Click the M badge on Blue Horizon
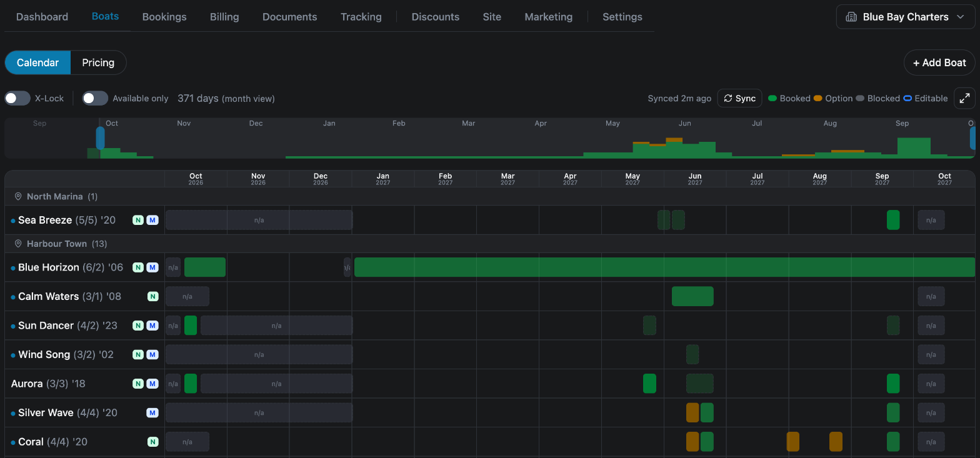 pos(152,267)
